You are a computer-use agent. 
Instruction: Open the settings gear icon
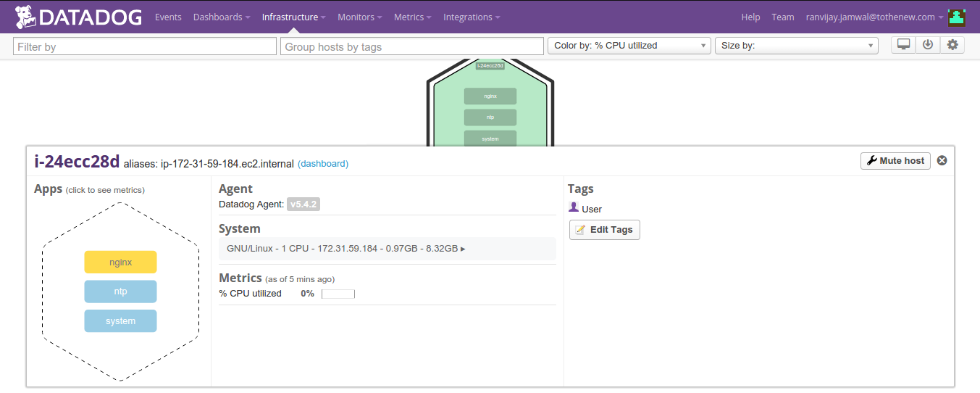click(x=952, y=45)
